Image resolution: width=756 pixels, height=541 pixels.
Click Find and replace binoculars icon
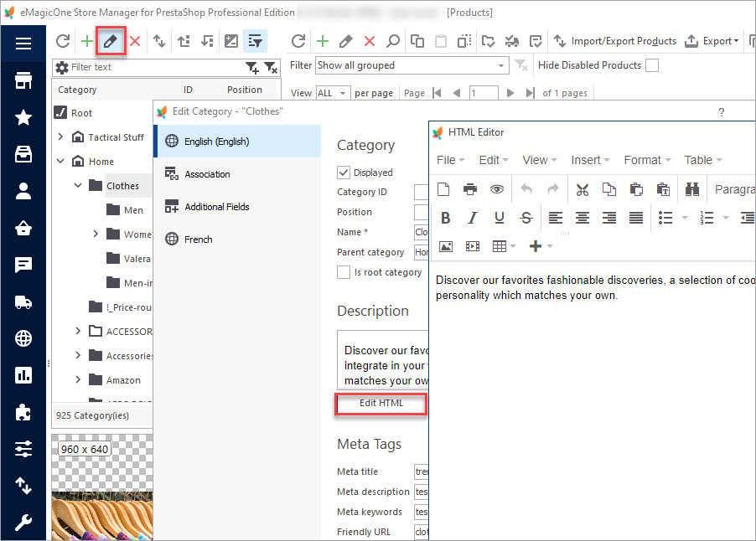[691, 189]
